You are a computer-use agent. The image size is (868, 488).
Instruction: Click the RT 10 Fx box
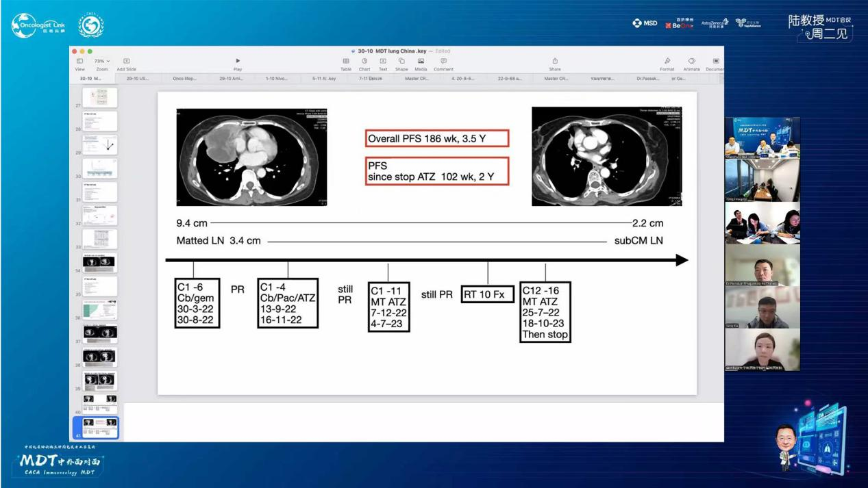(x=487, y=294)
